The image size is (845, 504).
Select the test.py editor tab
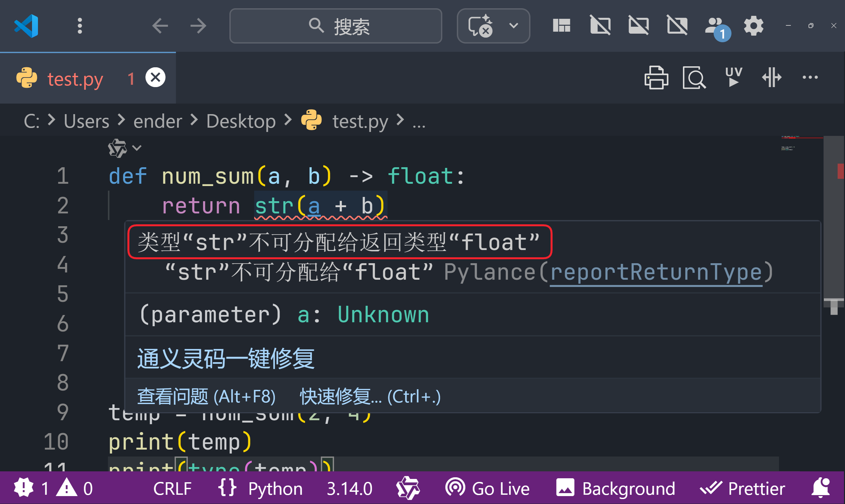pos(75,79)
